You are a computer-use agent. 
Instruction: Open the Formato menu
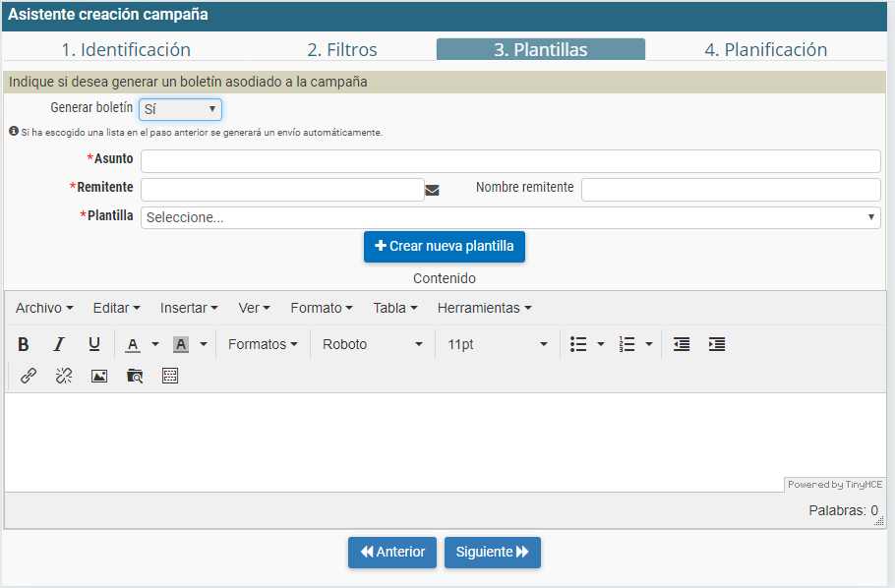coord(322,309)
